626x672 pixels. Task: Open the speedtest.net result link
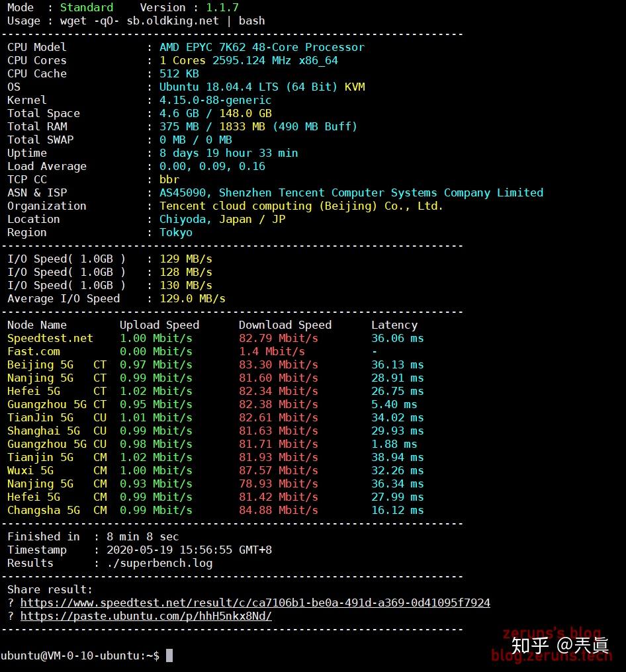point(255,603)
